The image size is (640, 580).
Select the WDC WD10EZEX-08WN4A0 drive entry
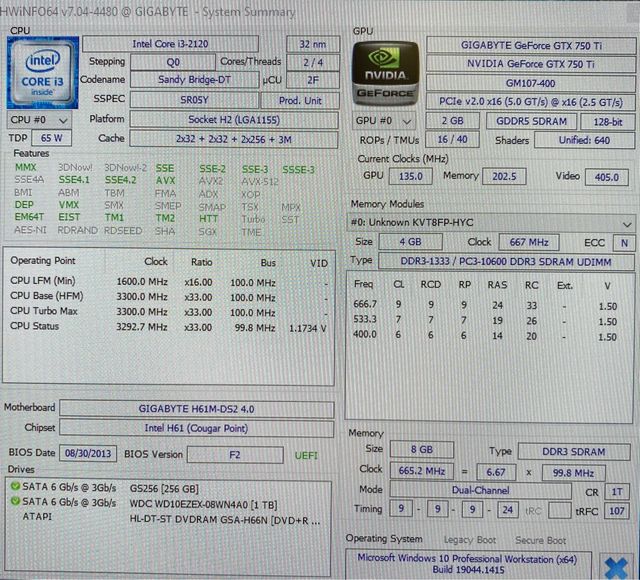tap(203, 504)
